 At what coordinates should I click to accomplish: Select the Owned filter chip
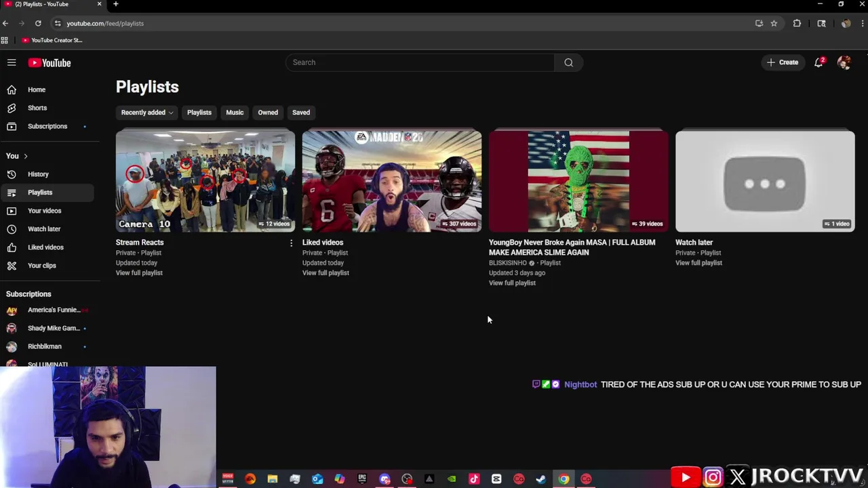[268, 113]
